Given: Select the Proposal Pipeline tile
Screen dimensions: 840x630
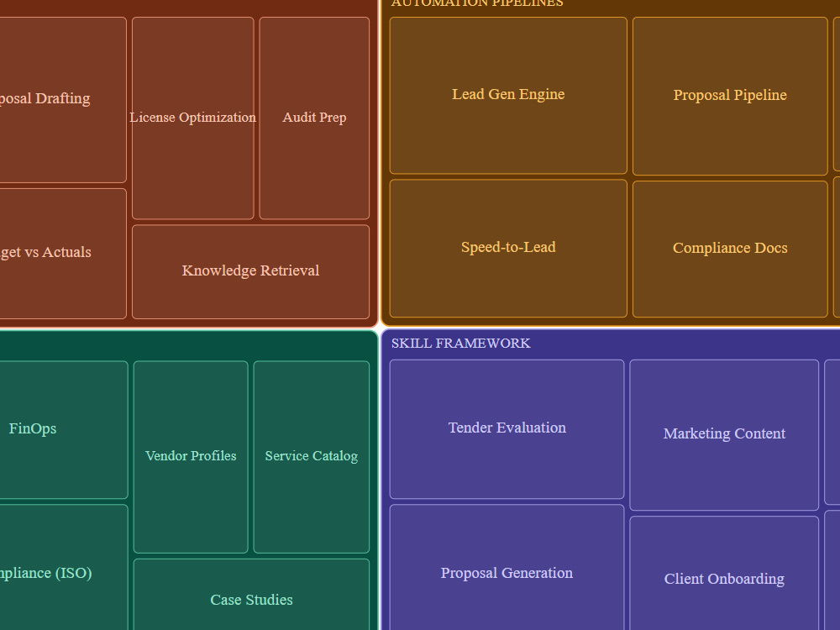Looking at the screenshot, I should 730,96.
